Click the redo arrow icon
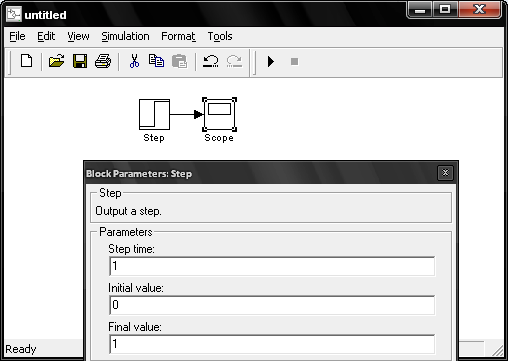The width and height of the screenshot is (508, 361). click(234, 61)
